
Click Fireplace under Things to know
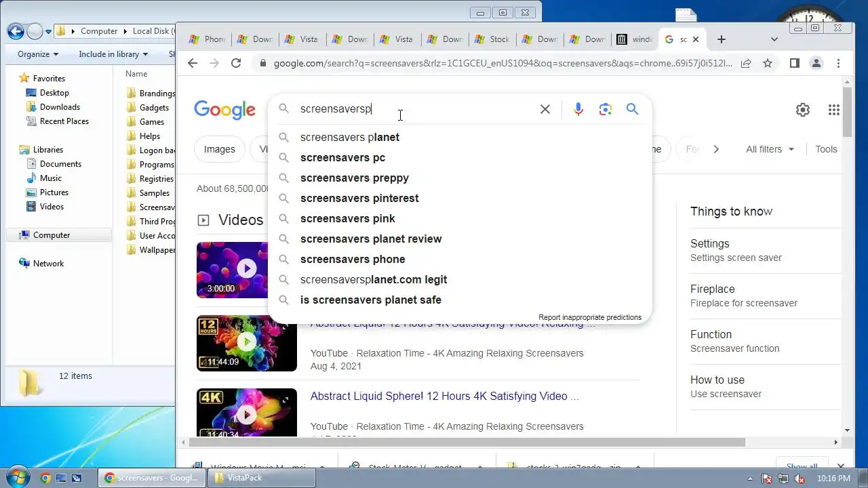713,289
